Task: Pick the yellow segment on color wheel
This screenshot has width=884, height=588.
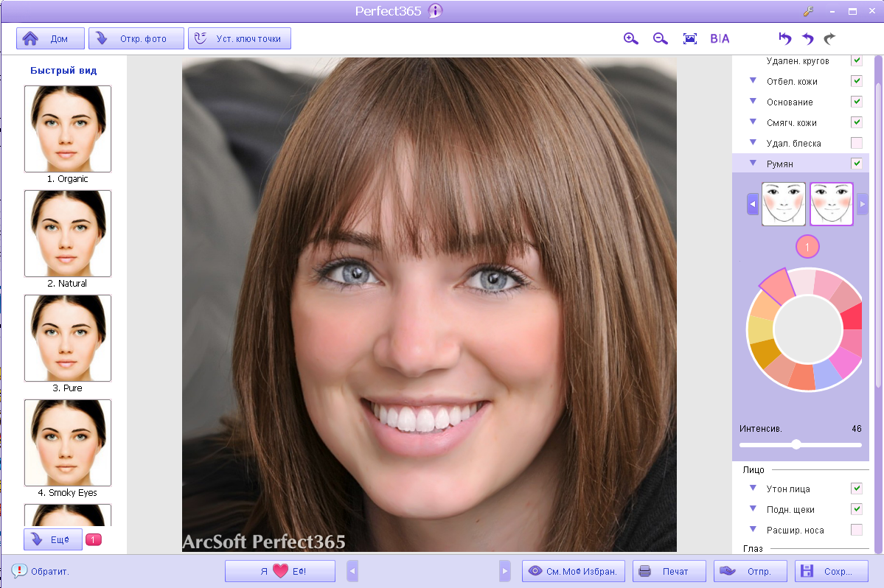Action: pos(761,330)
